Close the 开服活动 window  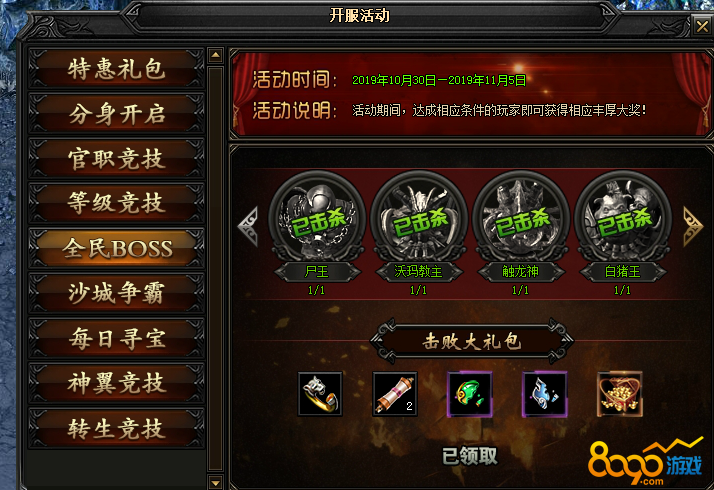pos(702,26)
